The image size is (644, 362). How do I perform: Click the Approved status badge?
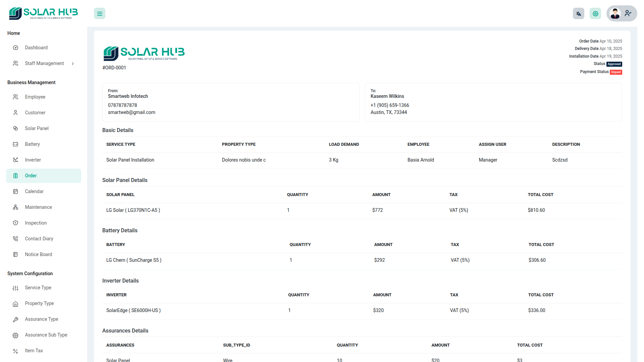click(614, 64)
